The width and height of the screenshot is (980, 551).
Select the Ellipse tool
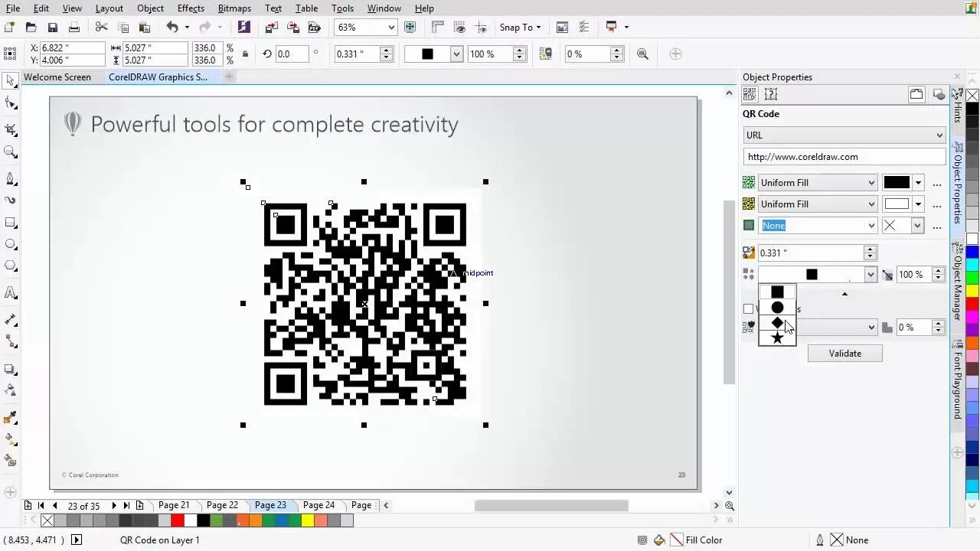pyautogui.click(x=11, y=244)
